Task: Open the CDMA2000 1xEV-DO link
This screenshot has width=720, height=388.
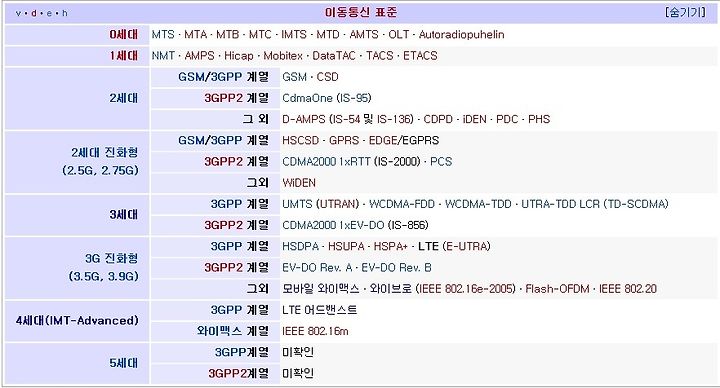Action: [333, 225]
